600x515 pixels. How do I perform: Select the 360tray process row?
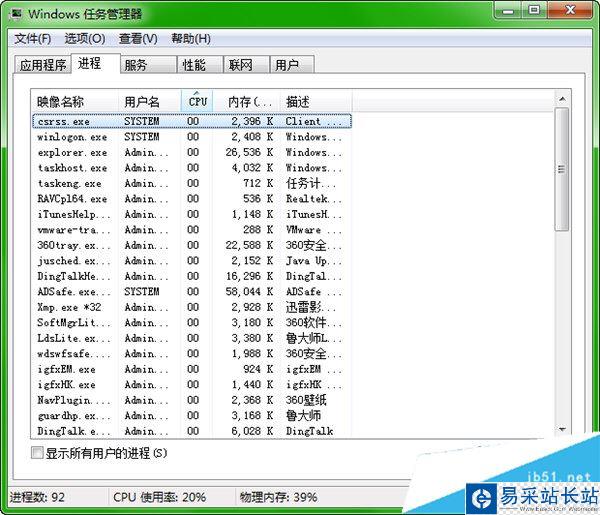coord(192,245)
